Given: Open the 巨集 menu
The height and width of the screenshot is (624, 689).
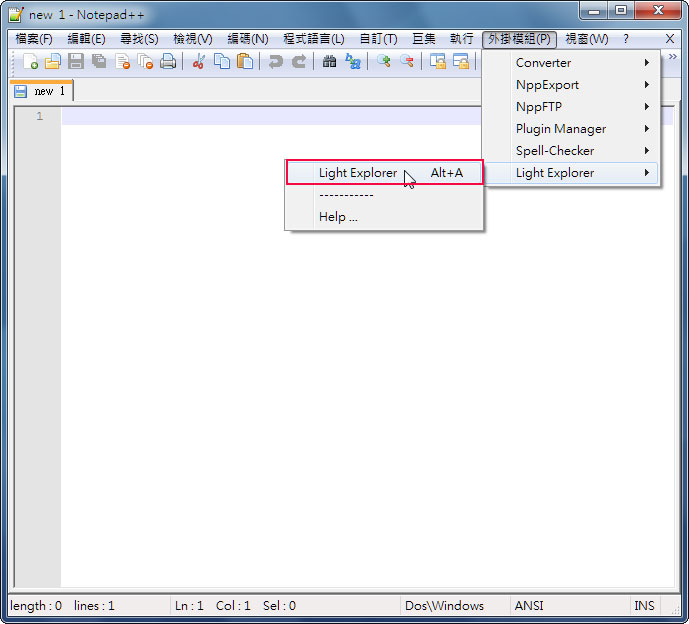Looking at the screenshot, I should click(424, 39).
